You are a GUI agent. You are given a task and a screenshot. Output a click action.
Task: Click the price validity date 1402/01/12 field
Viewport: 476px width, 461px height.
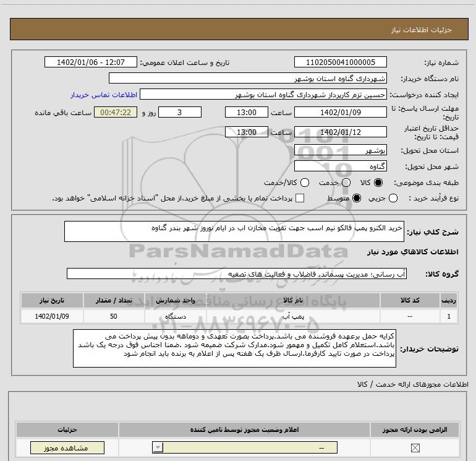(x=340, y=132)
